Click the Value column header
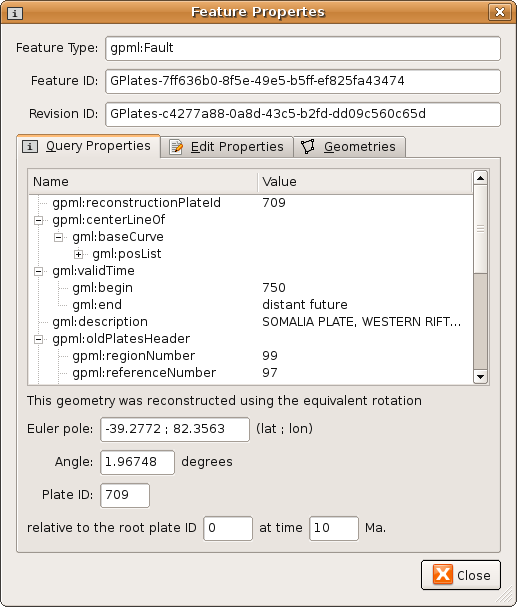 pos(365,182)
